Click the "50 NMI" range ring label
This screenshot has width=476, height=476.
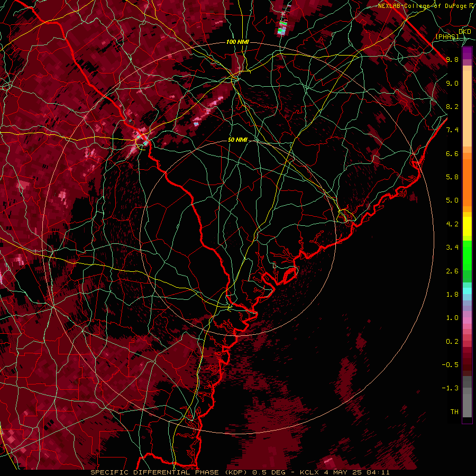237,140
